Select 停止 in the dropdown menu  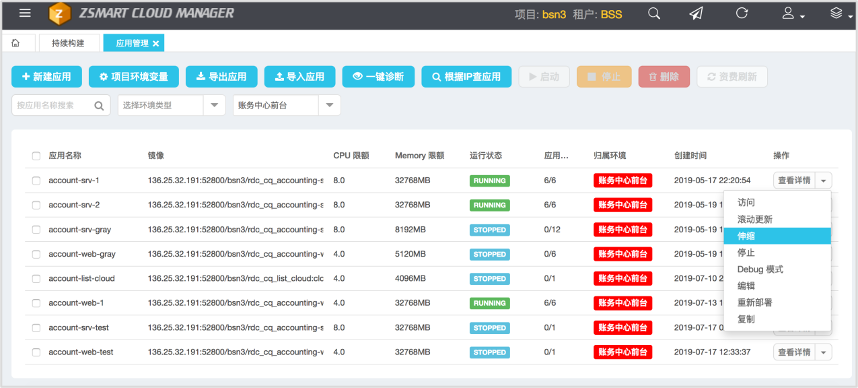point(777,253)
